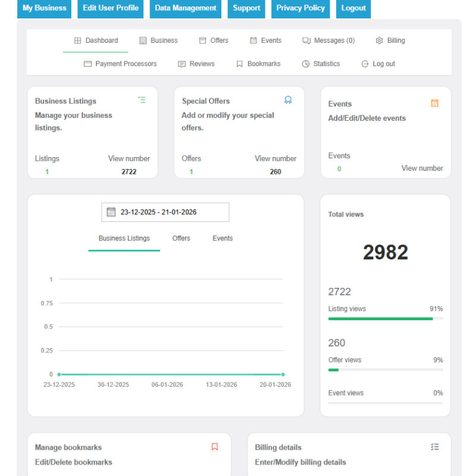Screen dimensions: 476x476
Task: Open the date range picker 23-12-2025 - 21-01-2026
Action: tap(165, 212)
